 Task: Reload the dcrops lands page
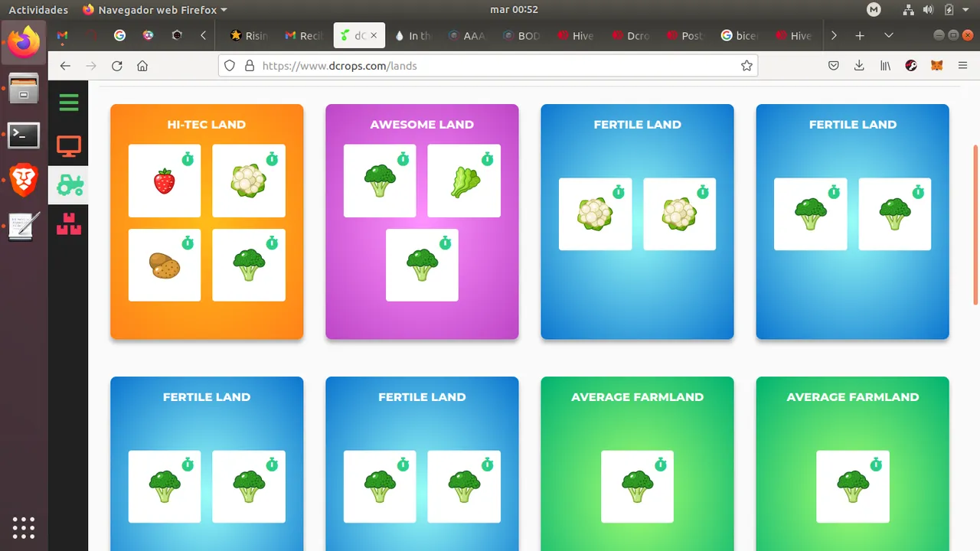pyautogui.click(x=117, y=66)
